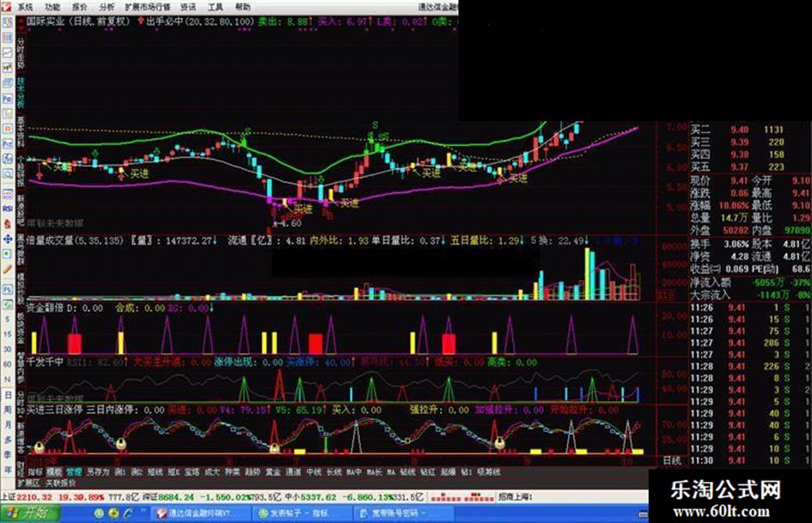Switch to 发表帖子 taskbar window
The width and height of the screenshot is (812, 523).
pos(301,514)
